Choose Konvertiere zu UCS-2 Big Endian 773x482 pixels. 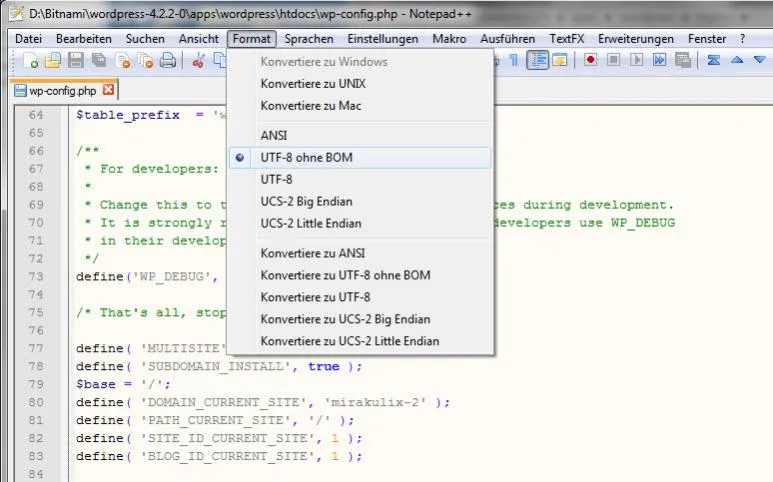360,319
